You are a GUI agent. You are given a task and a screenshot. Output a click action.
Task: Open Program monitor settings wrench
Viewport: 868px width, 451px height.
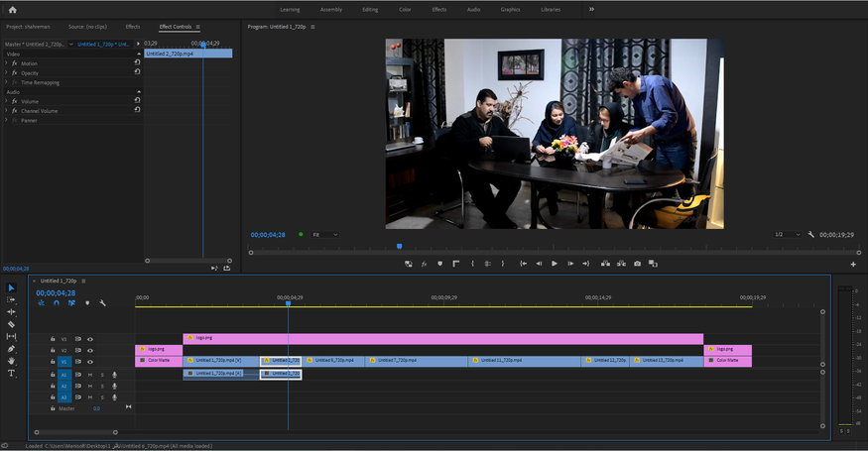(x=811, y=235)
